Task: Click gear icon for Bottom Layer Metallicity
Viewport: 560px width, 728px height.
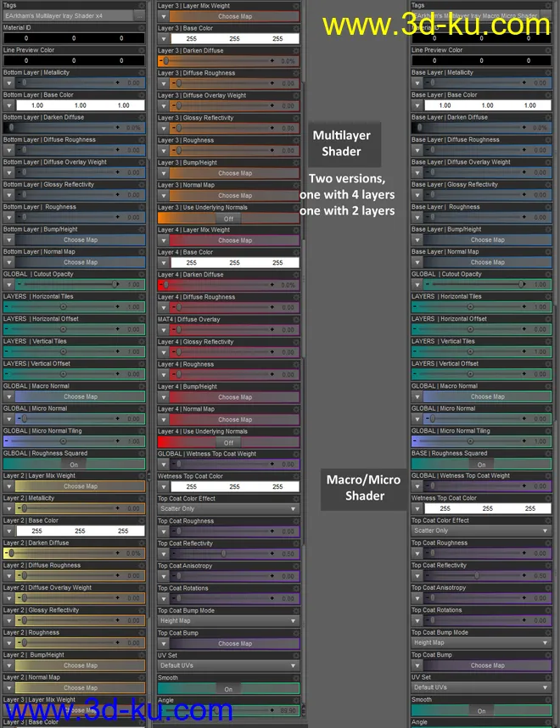Action: pos(141,73)
